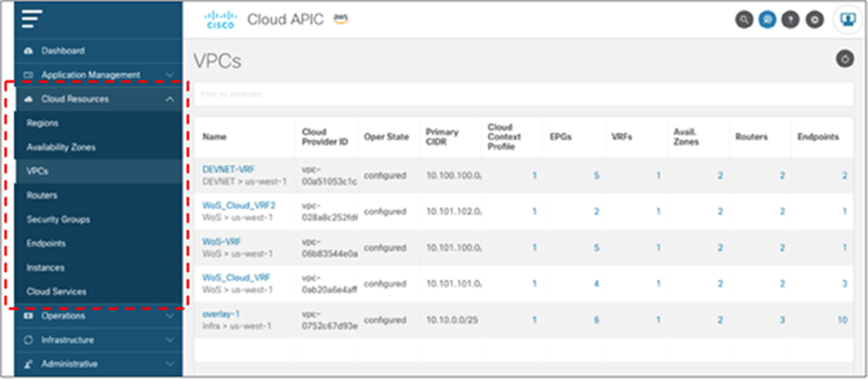Click the Cloud Resources cloud icon

[30, 99]
